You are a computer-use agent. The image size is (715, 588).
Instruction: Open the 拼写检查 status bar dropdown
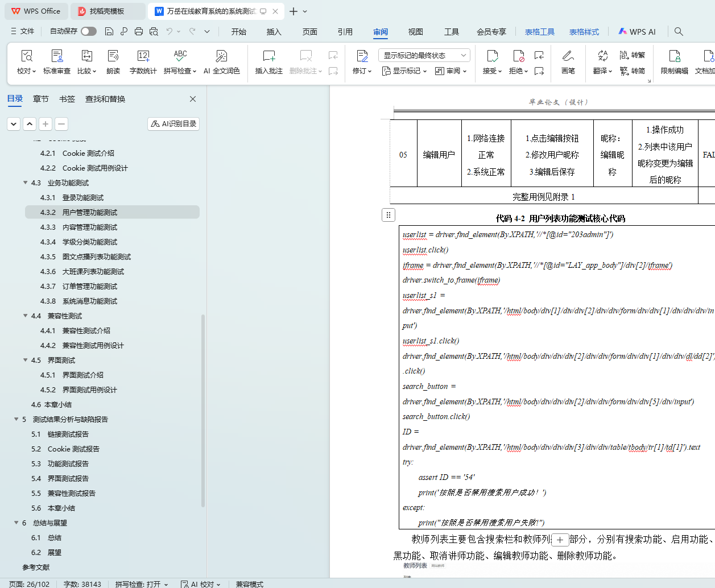click(142, 584)
